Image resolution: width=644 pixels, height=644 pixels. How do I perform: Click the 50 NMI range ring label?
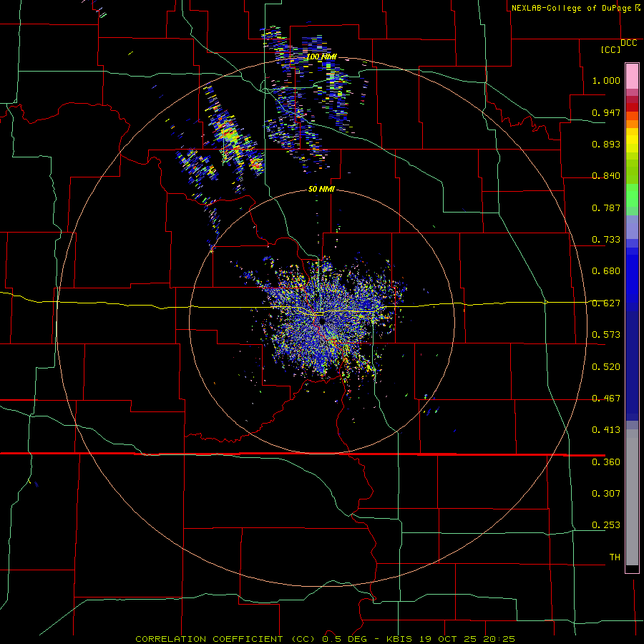[x=321, y=190]
